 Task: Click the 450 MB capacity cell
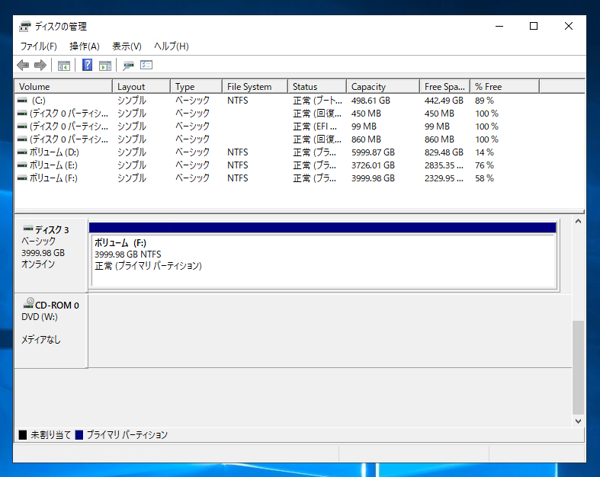click(366, 114)
